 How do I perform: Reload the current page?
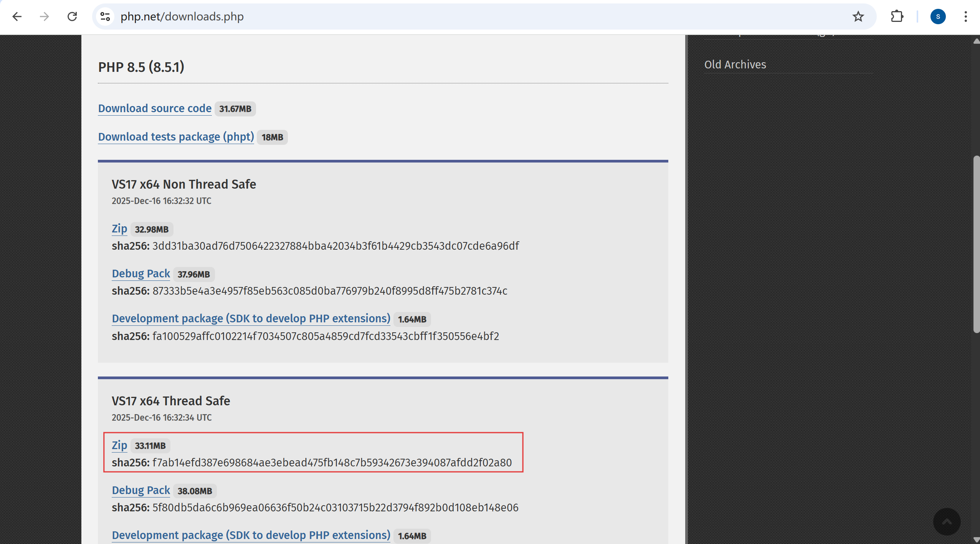coord(72,17)
